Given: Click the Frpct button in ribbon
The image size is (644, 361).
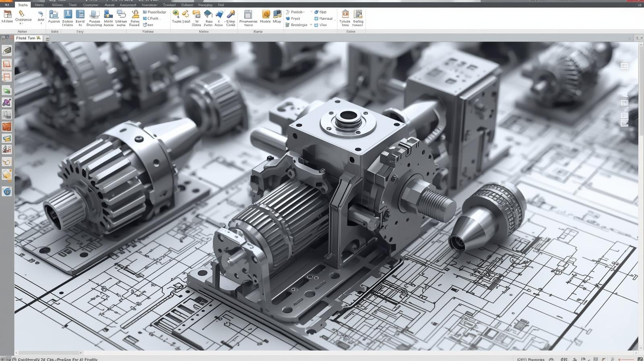Looking at the screenshot, I should (293, 19).
